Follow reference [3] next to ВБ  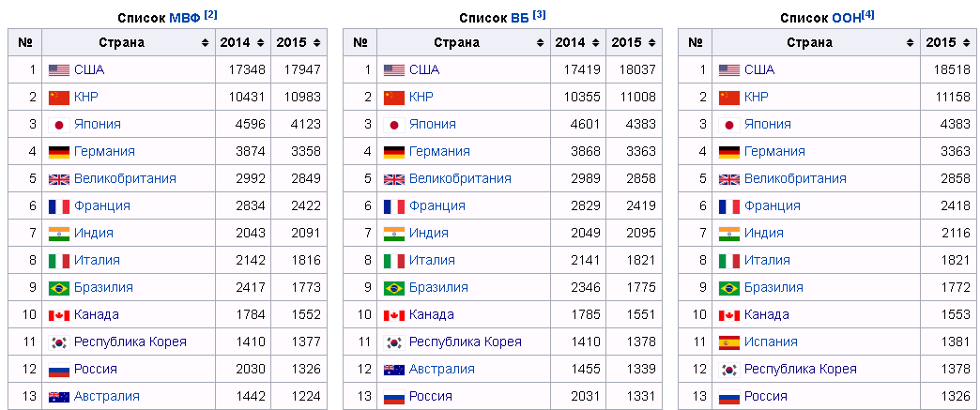pyautogui.click(x=540, y=15)
